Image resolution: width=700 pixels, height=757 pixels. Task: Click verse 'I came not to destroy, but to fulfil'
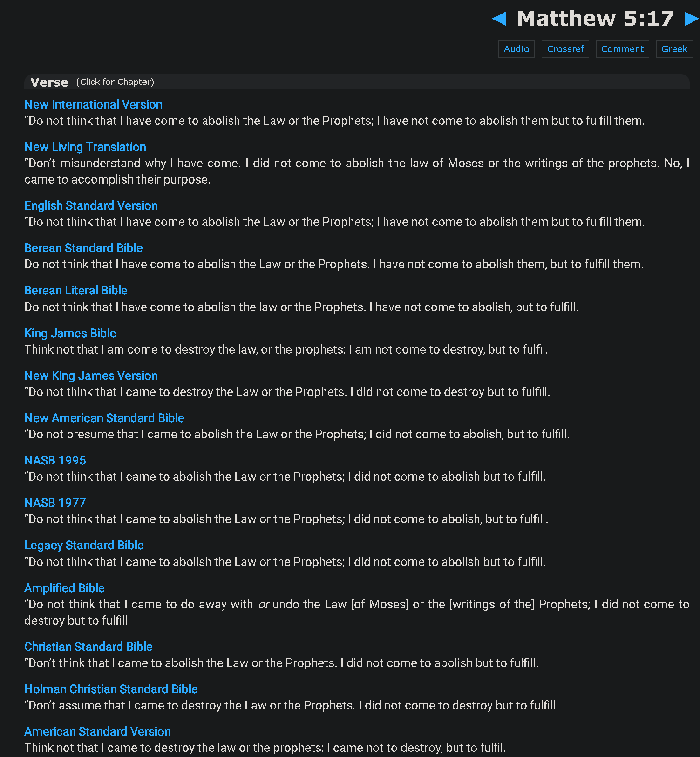(265, 748)
